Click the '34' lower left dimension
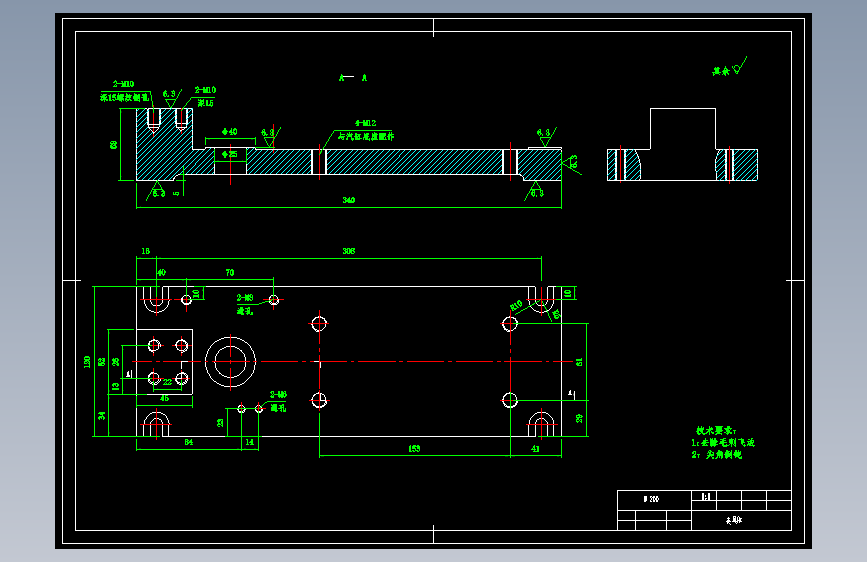The image size is (867, 562). 102,415
